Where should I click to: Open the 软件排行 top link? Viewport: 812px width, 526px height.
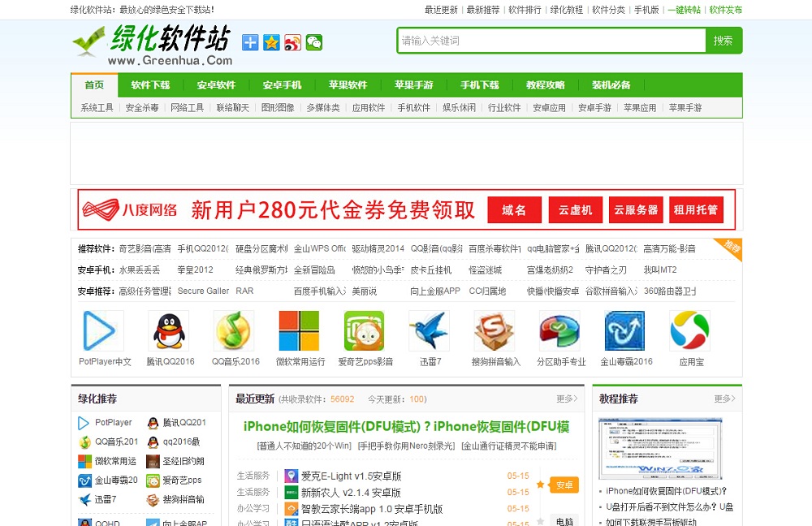point(525,10)
